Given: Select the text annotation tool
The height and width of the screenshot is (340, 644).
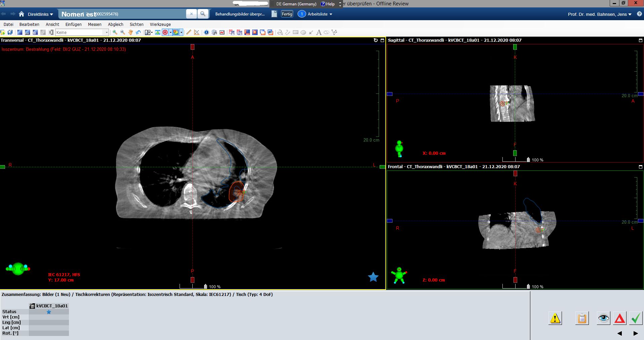Looking at the screenshot, I should [x=319, y=32].
